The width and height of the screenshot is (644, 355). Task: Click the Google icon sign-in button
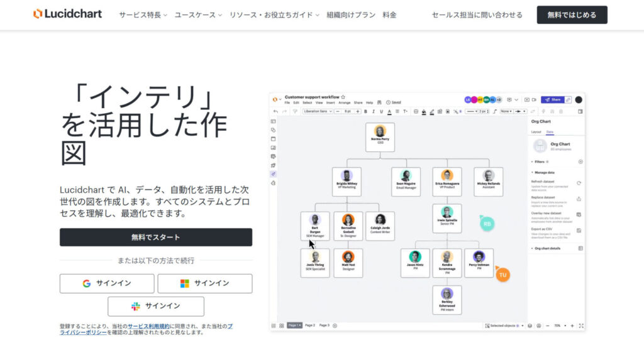pos(107,283)
